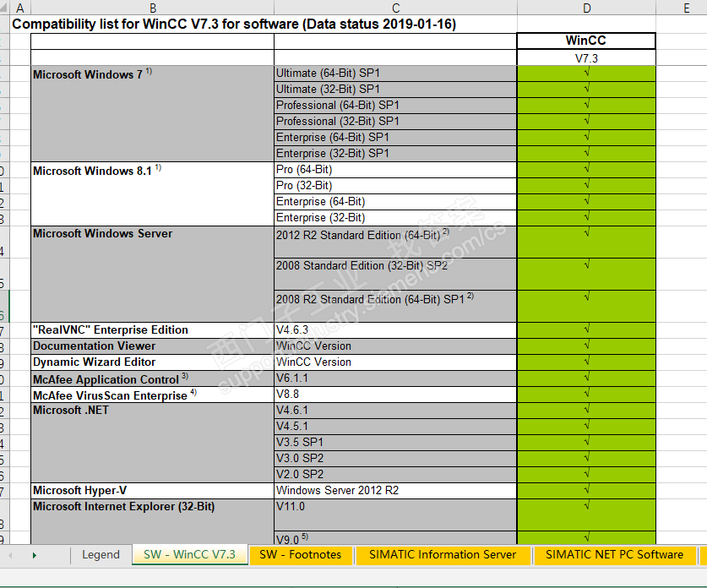707x588 pixels.
Task: Select green checkmark cell for Pro (64-Bit)
Action: [x=586, y=170]
